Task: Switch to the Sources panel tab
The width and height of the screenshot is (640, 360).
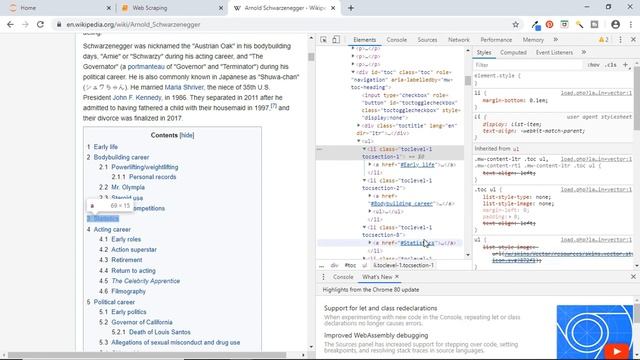Action: [x=427, y=40]
